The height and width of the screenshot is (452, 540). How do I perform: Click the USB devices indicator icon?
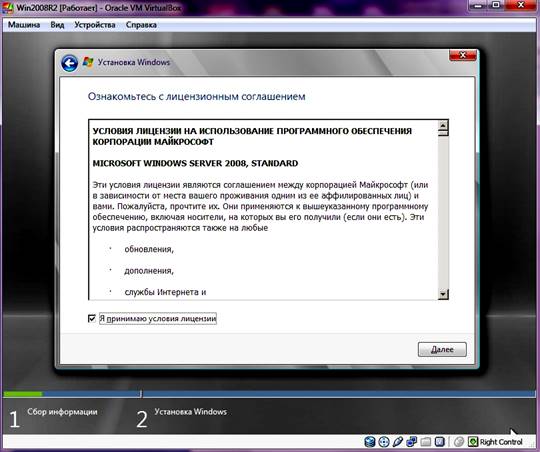(x=397, y=441)
